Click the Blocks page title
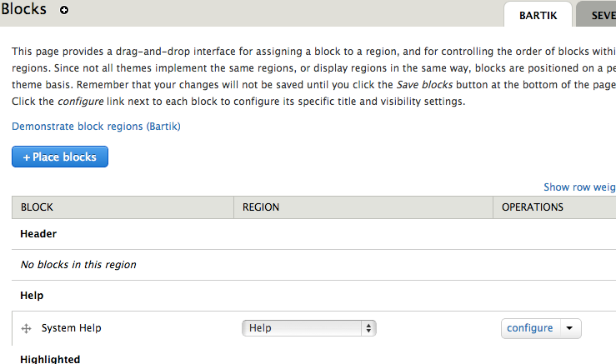The height and width of the screenshot is (364, 616). (24, 10)
